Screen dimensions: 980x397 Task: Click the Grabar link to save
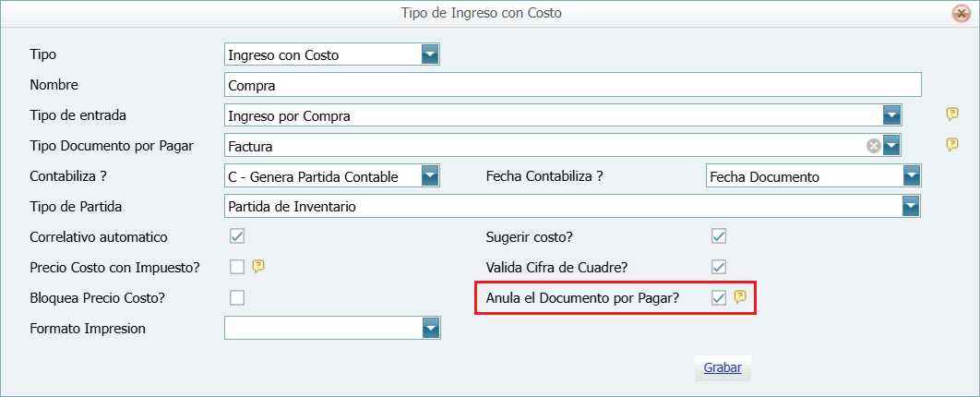[x=723, y=367]
